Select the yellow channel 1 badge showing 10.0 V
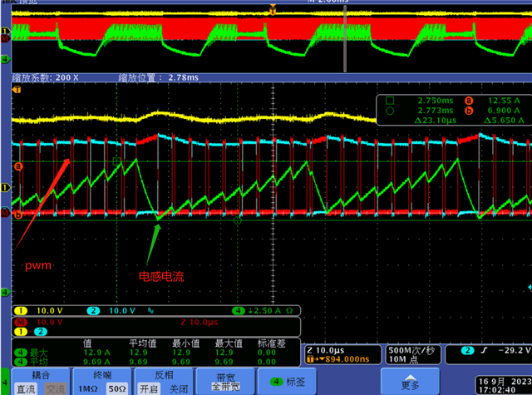Image resolution: width=532 pixels, height=395 pixels. click(x=21, y=310)
